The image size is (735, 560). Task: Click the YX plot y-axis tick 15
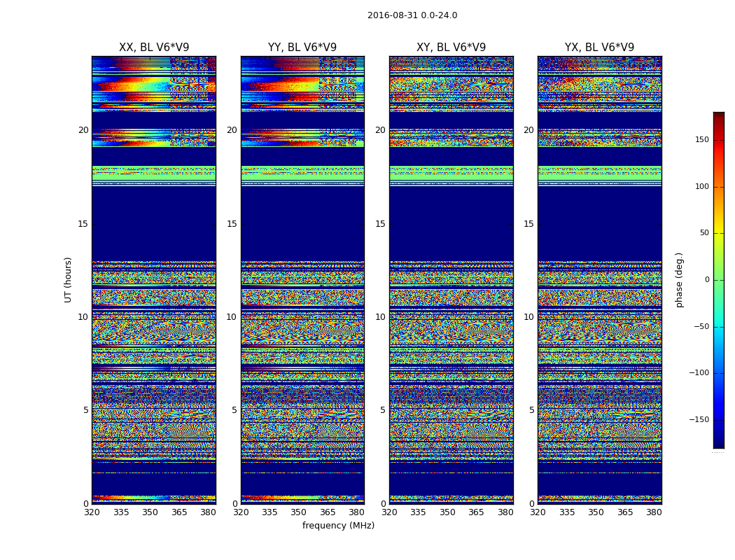528,223
